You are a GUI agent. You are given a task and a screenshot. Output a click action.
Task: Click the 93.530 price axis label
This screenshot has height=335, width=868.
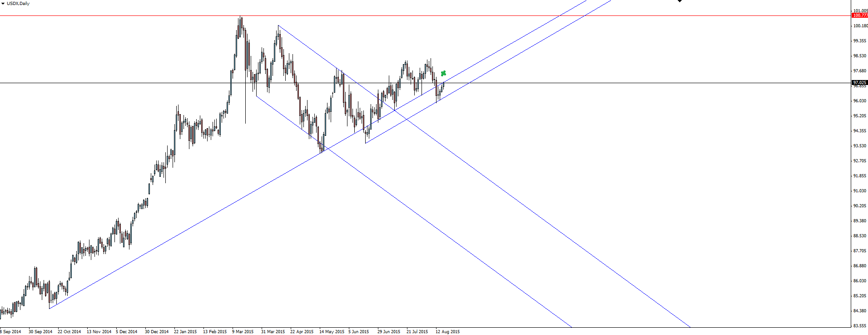click(860, 146)
